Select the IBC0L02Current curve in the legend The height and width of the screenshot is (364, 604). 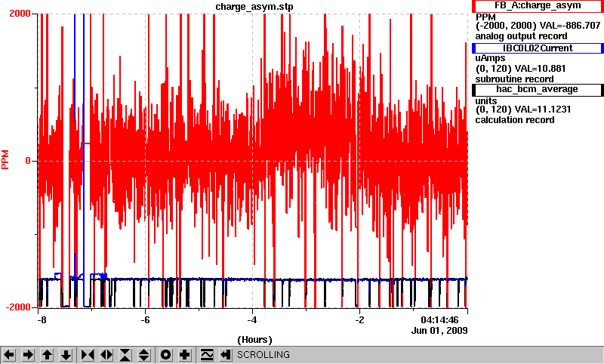(538, 48)
